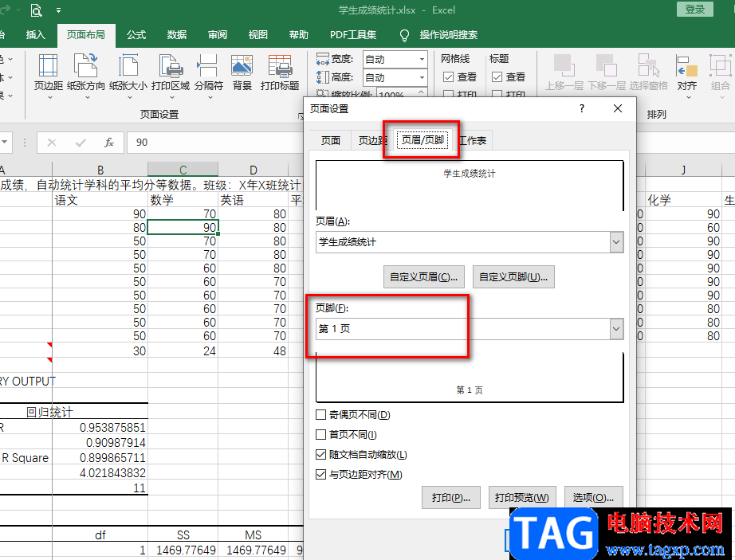Viewport: 735px width, 560px height.
Task: Open print area (打印区域) menu
Action: click(171, 76)
